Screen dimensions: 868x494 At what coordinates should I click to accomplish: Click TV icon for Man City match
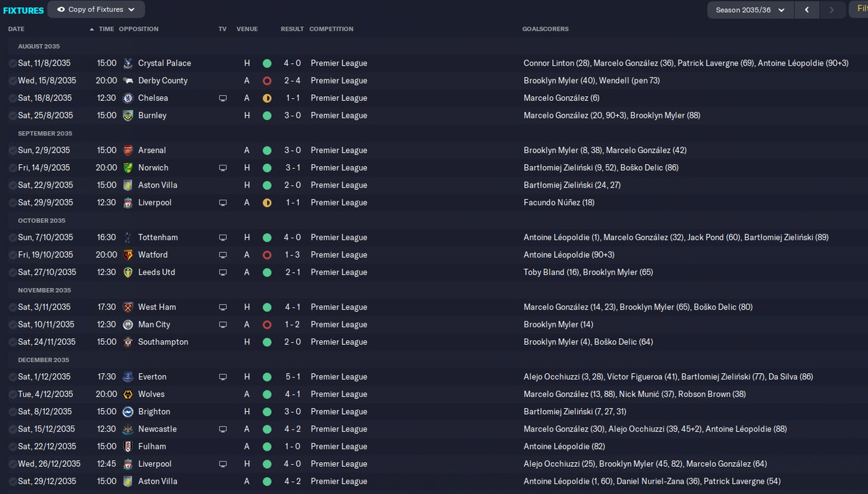pos(222,325)
